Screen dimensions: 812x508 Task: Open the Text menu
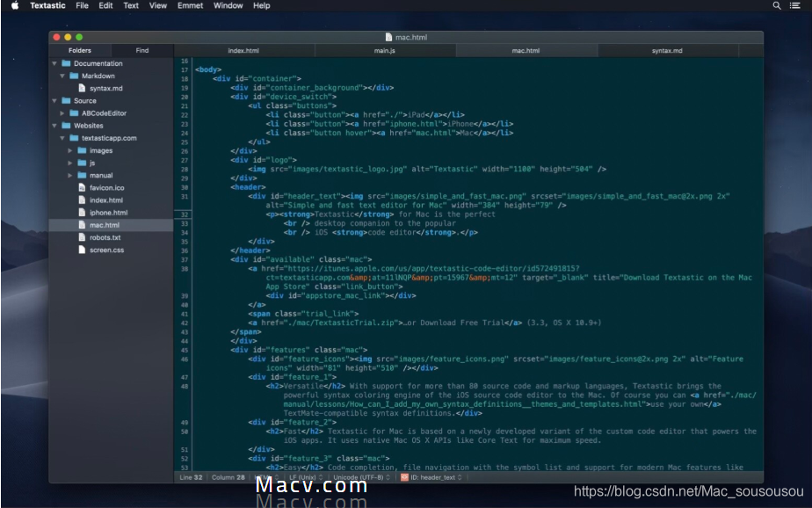(x=130, y=5)
